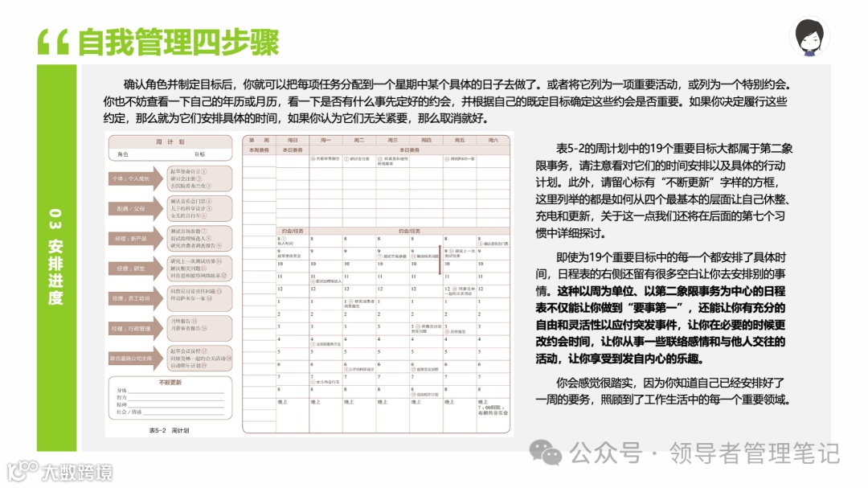This screenshot has height=488, width=868.
Task: Click the caption 表5-2 周计划
Action: pyautogui.click(x=169, y=430)
